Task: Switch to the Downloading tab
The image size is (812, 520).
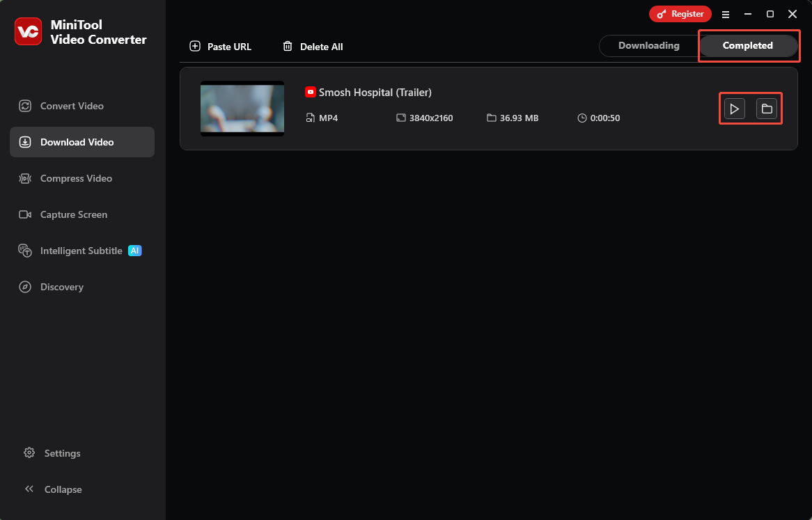Action: [x=648, y=45]
